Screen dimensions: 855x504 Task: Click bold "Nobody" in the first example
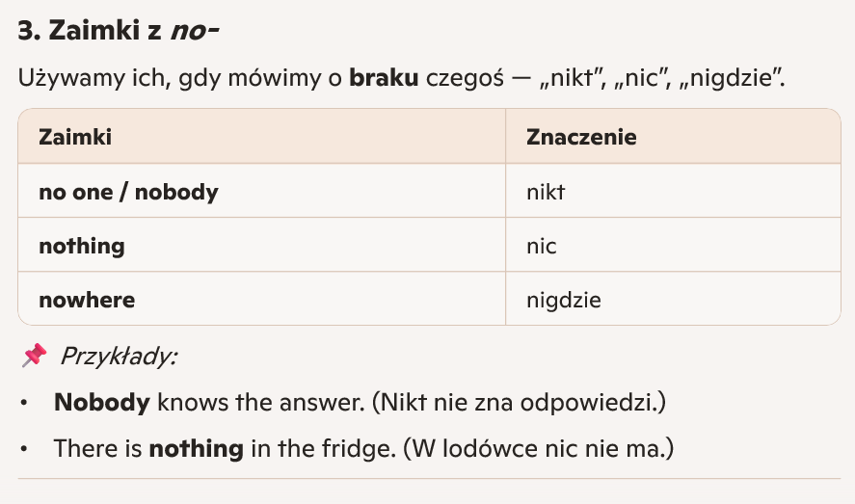(x=102, y=402)
